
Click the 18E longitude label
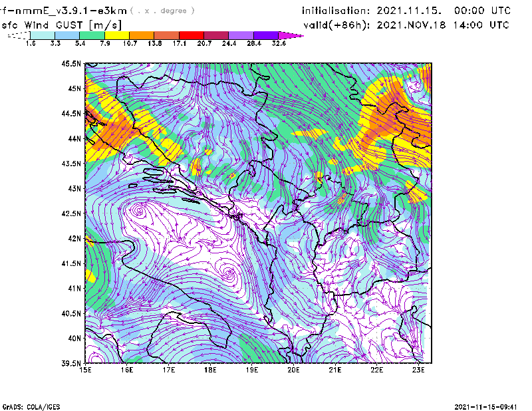point(210,370)
